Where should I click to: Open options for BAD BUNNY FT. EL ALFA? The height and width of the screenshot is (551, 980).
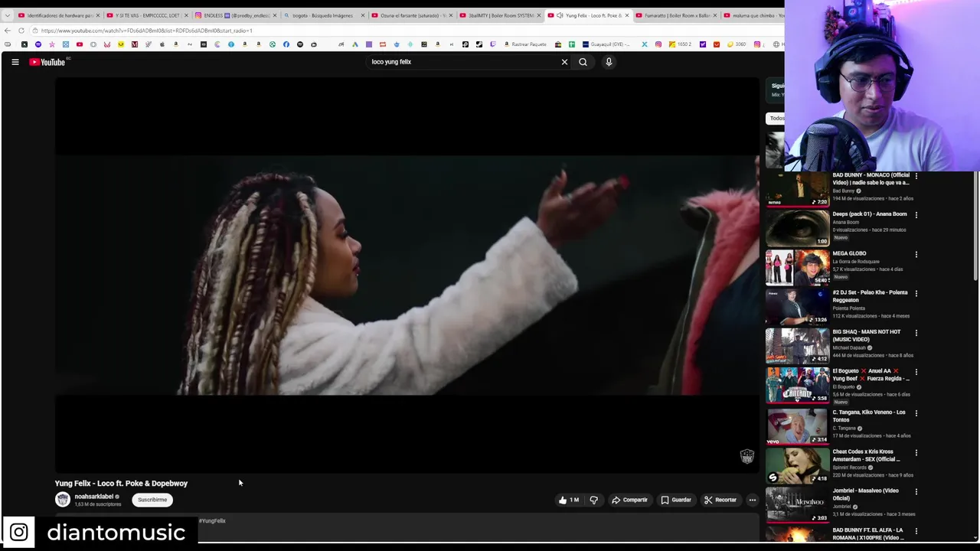coord(916,531)
